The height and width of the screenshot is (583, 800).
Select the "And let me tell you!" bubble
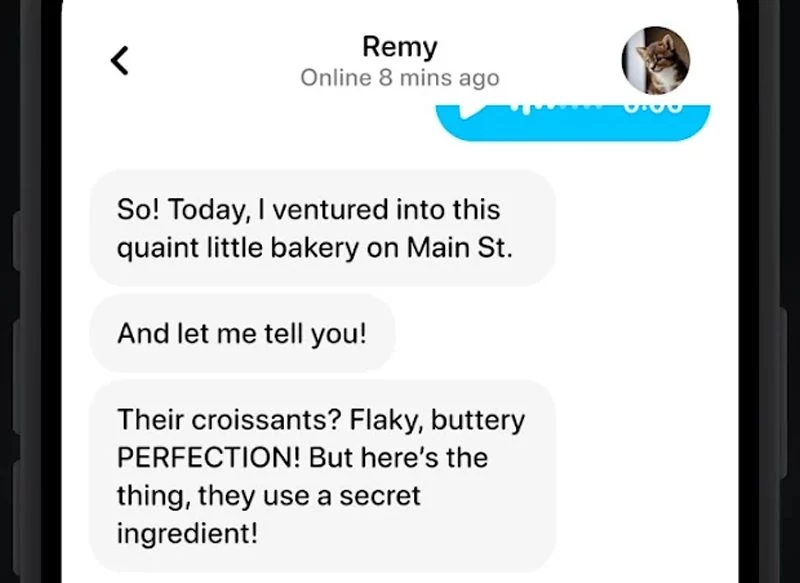[x=242, y=333]
